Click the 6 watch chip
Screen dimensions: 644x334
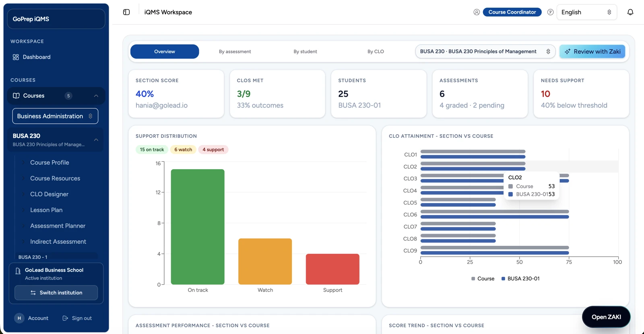pos(183,149)
